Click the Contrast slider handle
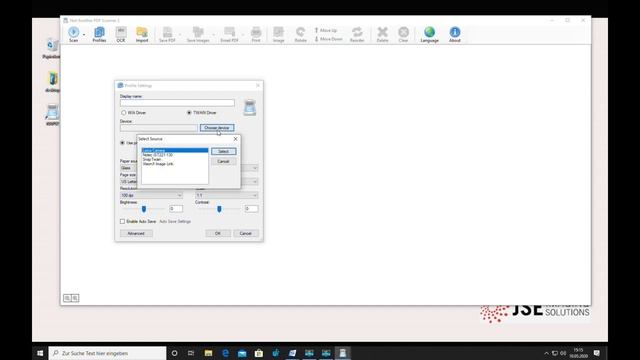Image resolution: width=640 pixels, height=360 pixels. coord(219,209)
